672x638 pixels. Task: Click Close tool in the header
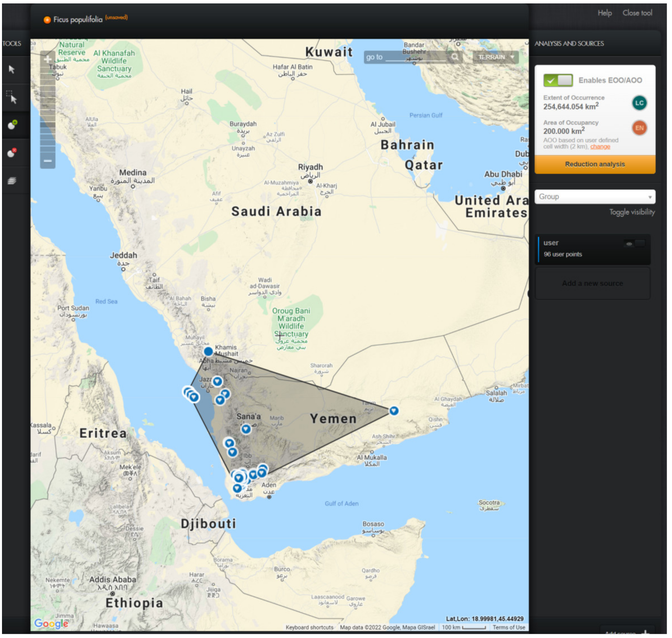point(637,13)
